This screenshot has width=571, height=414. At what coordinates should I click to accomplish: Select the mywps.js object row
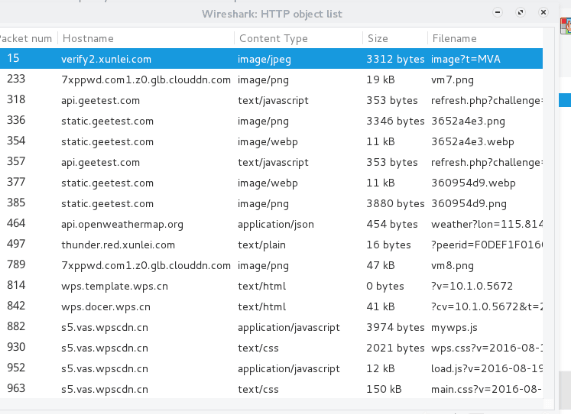tap(271, 327)
